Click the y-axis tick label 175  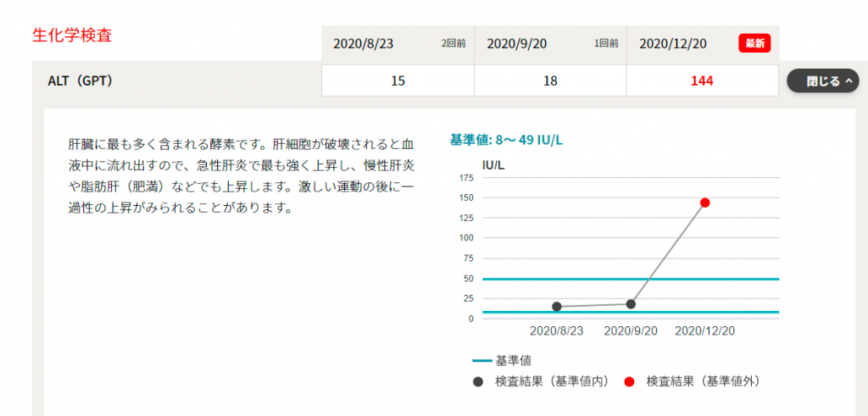pos(466,178)
